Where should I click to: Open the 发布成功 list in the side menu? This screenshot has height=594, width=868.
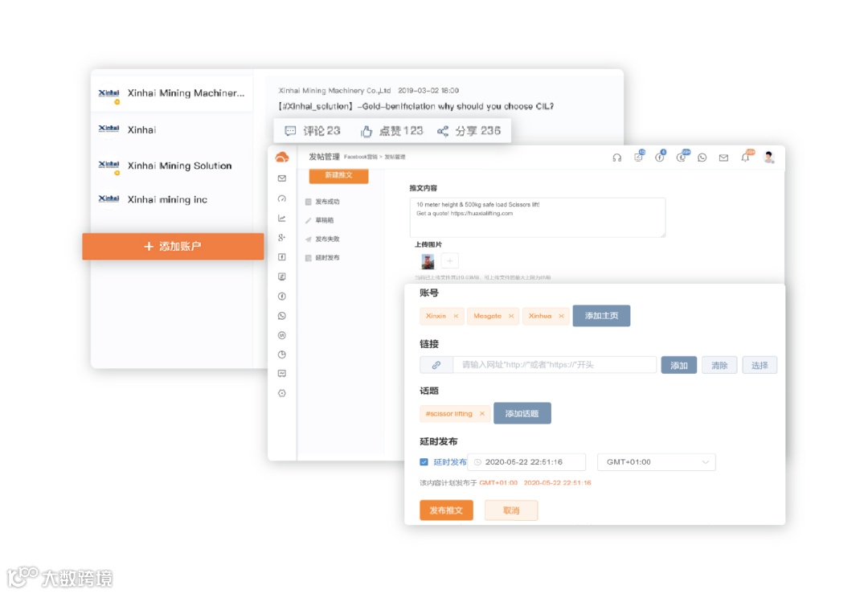pyautogui.click(x=322, y=202)
